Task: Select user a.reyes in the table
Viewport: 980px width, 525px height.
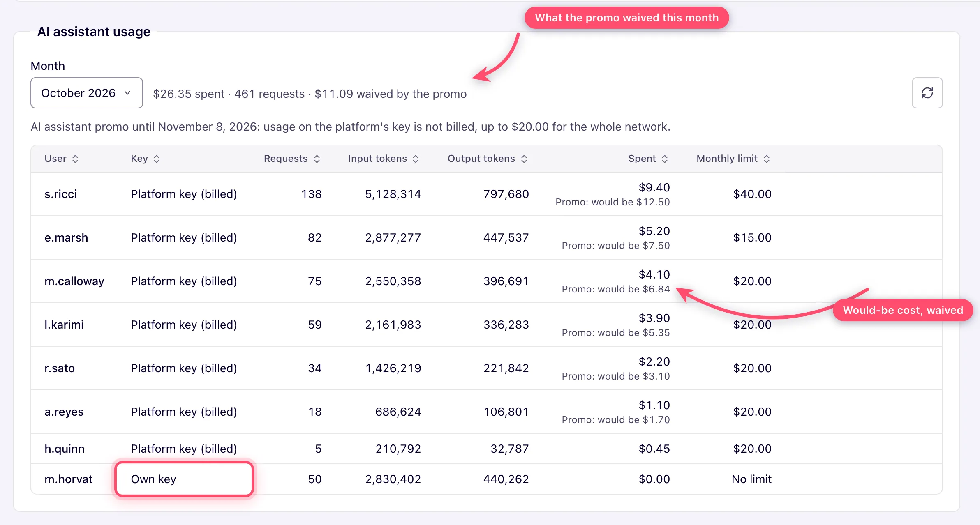Action: tap(64, 412)
